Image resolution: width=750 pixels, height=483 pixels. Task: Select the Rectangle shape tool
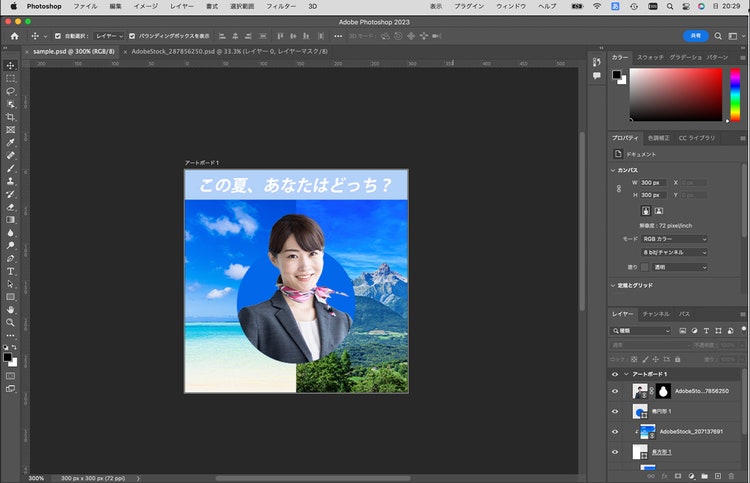pyautogui.click(x=11, y=297)
